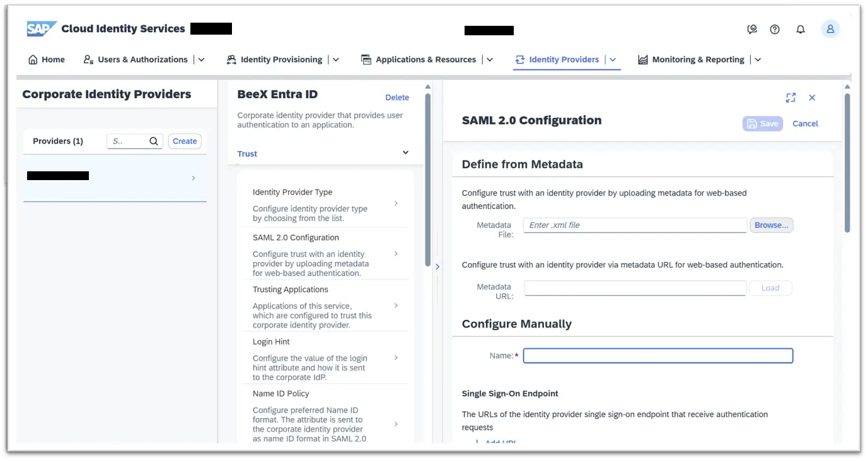Click the Metadata File input field
This screenshot has height=461, width=868.
coord(635,225)
